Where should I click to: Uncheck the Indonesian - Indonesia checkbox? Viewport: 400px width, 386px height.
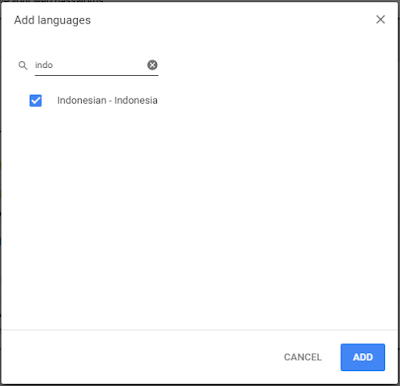point(36,100)
